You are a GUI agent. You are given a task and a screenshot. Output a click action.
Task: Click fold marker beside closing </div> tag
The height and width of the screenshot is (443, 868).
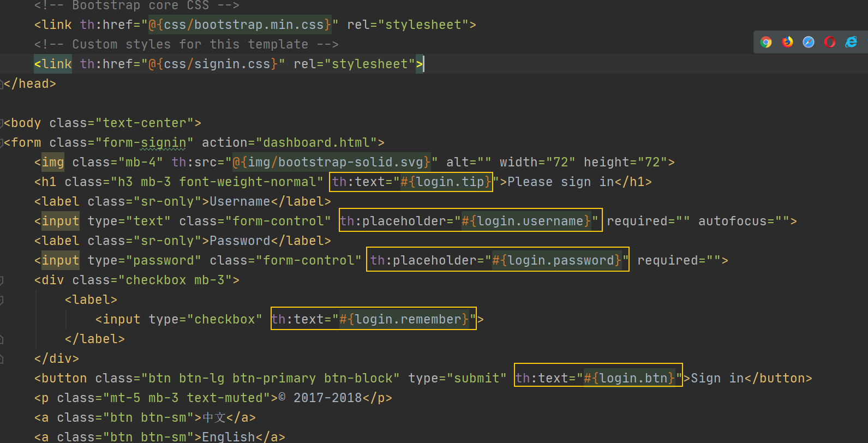pos(2,359)
